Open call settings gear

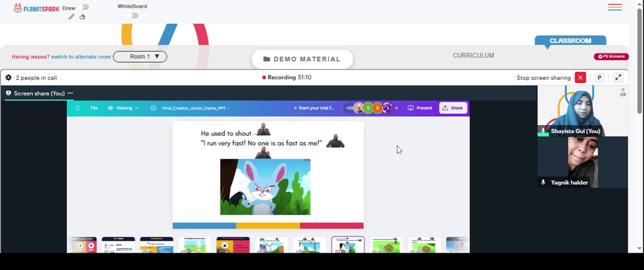coord(8,77)
